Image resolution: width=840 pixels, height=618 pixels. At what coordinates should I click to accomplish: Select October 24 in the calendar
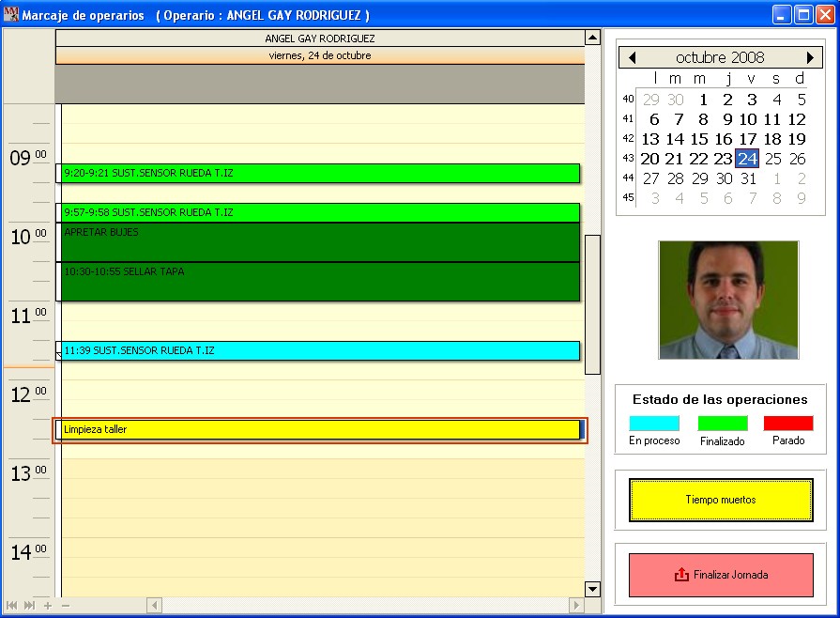pyautogui.click(x=747, y=159)
